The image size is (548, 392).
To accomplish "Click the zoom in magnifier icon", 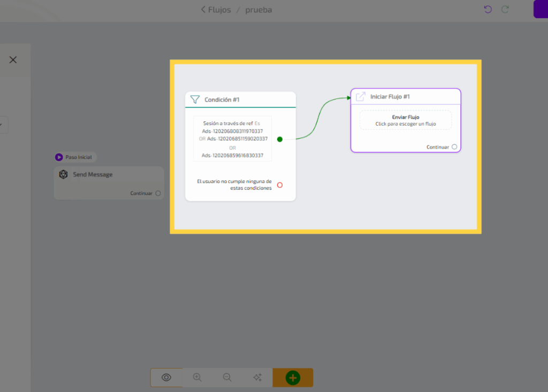I will (x=197, y=378).
